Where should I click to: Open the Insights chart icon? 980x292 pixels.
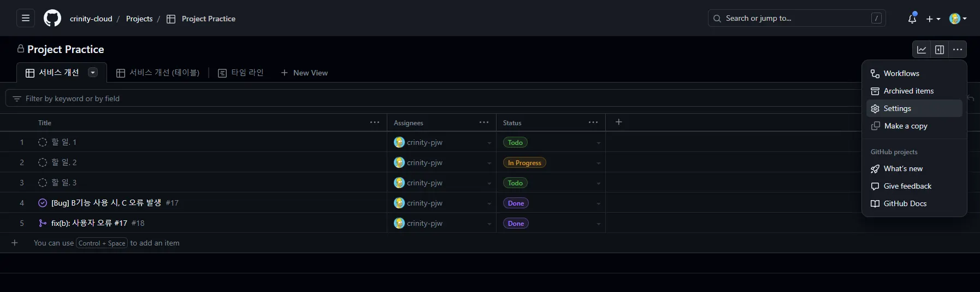coord(922,50)
